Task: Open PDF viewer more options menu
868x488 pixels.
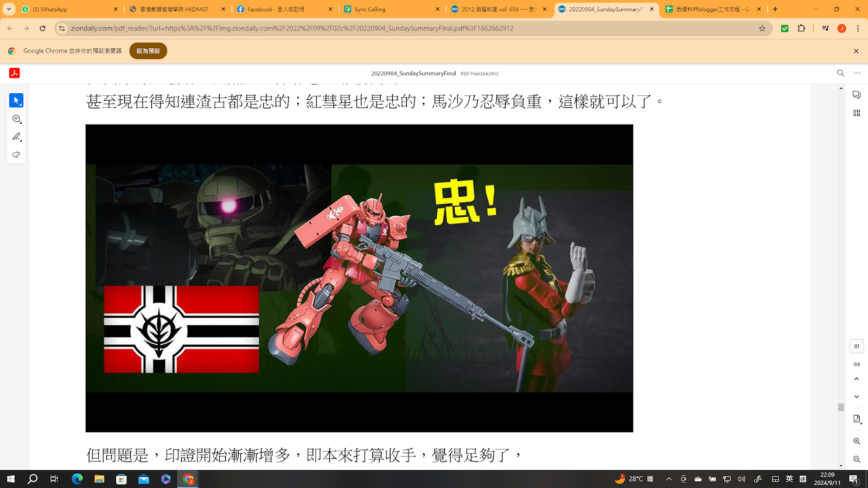Action: pyautogui.click(x=857, y=73)
